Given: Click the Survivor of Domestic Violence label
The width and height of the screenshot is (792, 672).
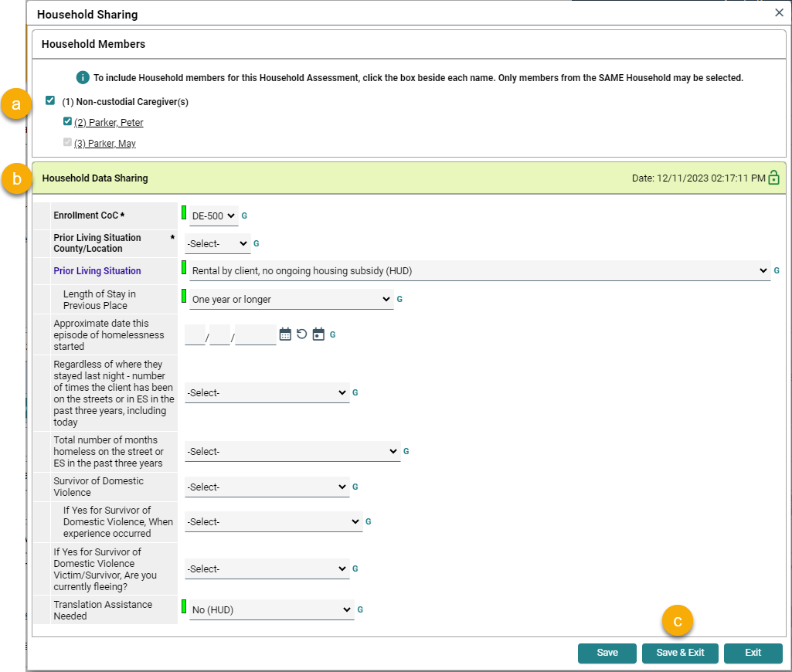Looking at the screenshot, I should tap(98, 487).
